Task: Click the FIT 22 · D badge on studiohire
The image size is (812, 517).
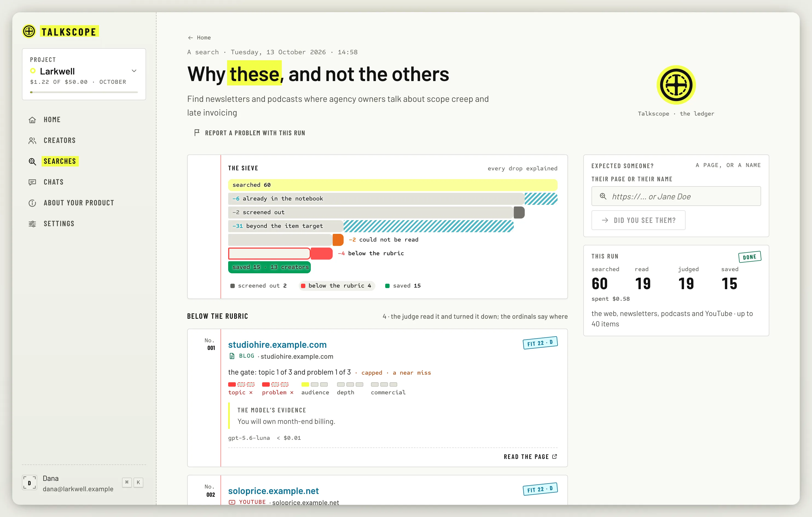Action: click(x=540, y=343)
